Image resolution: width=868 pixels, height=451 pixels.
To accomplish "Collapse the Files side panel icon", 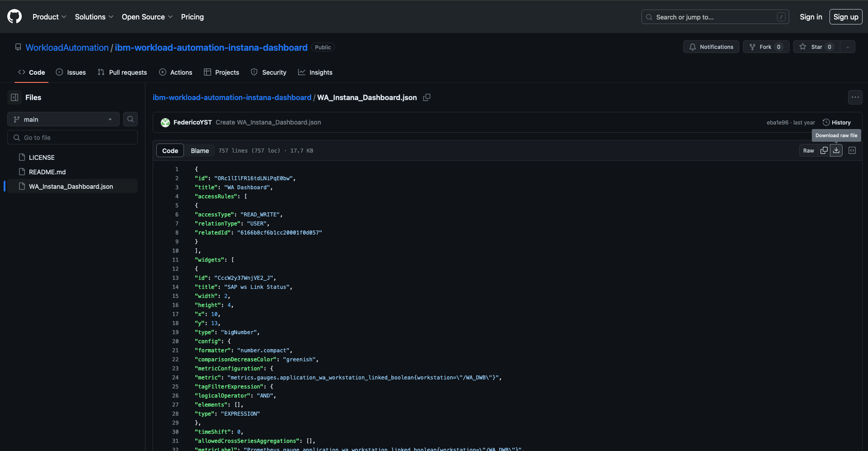I will [x=14, y=97].
